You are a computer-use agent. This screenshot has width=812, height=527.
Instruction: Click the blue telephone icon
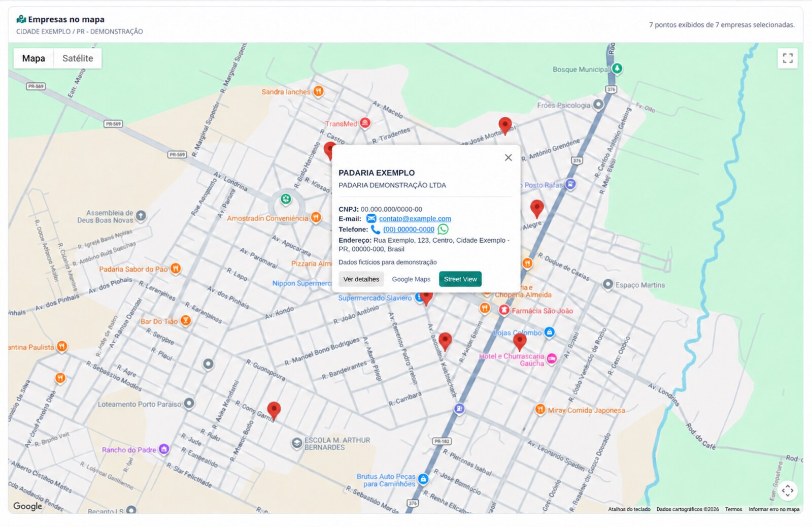[x=376, y=229]
